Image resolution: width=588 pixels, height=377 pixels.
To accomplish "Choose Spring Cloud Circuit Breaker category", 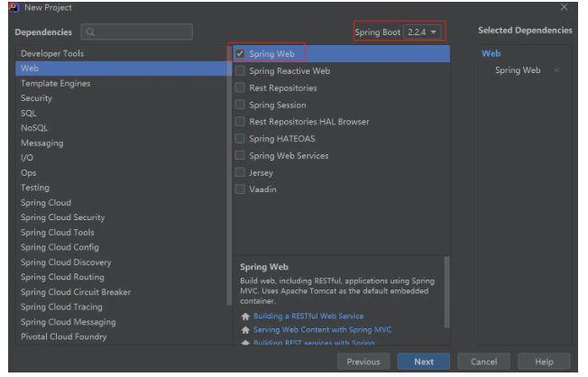I will point(121,292).
